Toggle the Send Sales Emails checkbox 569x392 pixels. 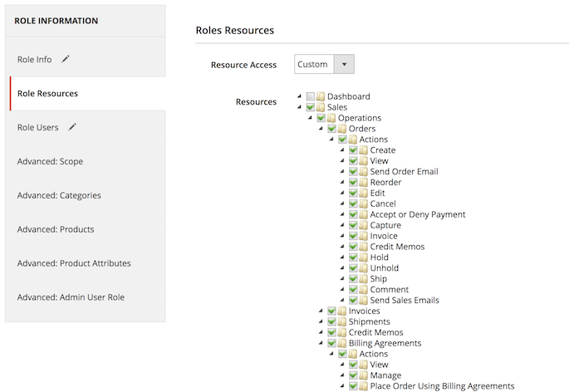click(x=353, y=301)
